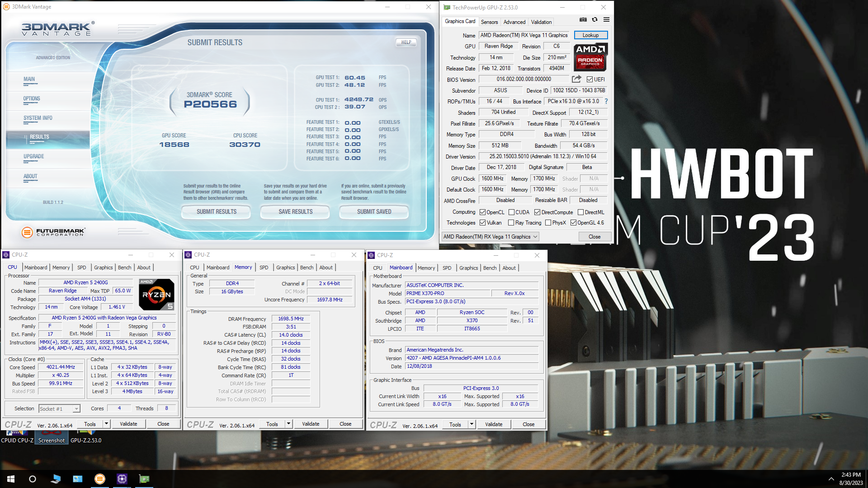The image size is (868, 488).
Task: Click the blue control panel taskbar icon
Action: click(x=78, y=479)
